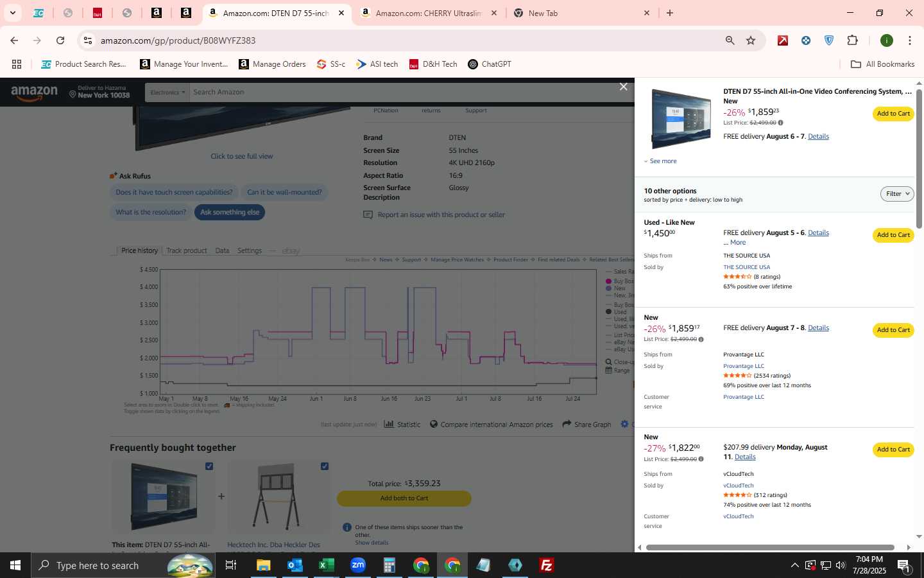
Task: Open the Extensions puzzle icon
Action: click(x=852, y=40)
